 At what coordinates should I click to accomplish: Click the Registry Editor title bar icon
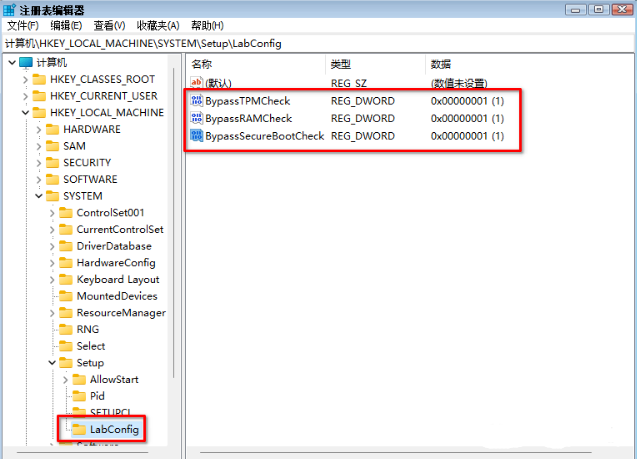[x=11, y=9]
